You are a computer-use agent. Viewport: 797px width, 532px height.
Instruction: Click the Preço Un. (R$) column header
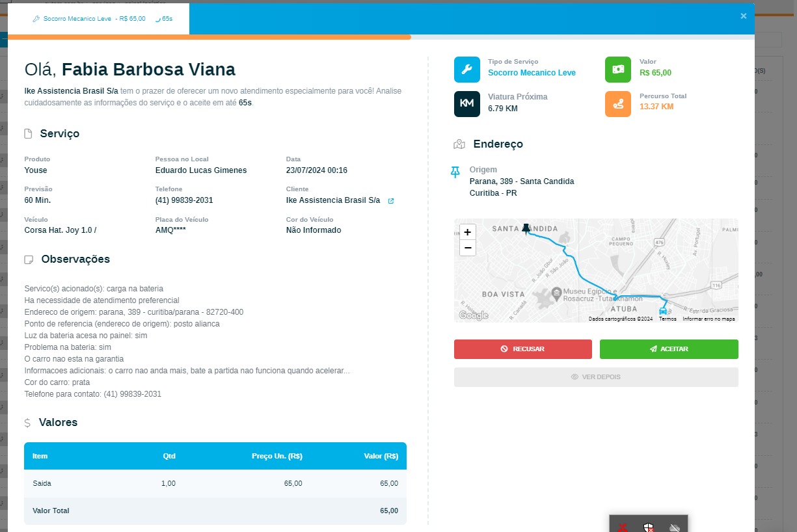click(277, 457)
